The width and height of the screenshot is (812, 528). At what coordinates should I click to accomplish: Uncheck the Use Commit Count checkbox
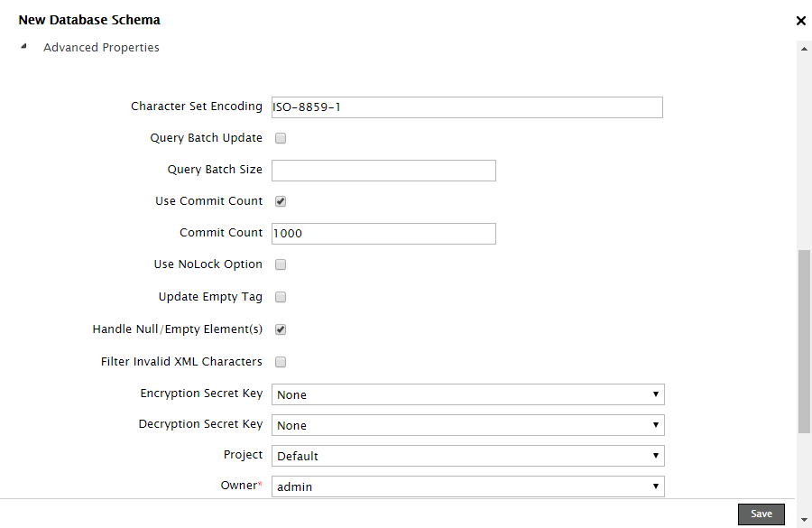tap(281, 202)
